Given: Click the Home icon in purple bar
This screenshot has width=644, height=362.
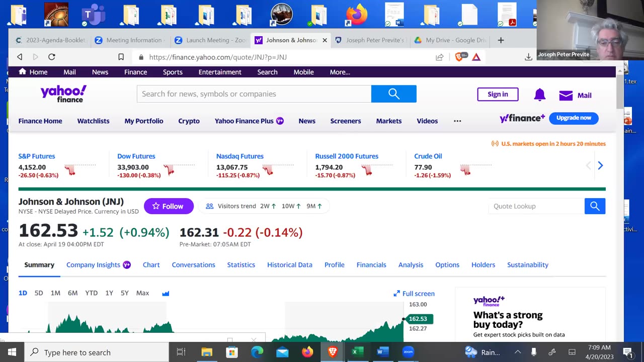Looking at the screenshot, I should pyautogui.click(x=22, y=72).
